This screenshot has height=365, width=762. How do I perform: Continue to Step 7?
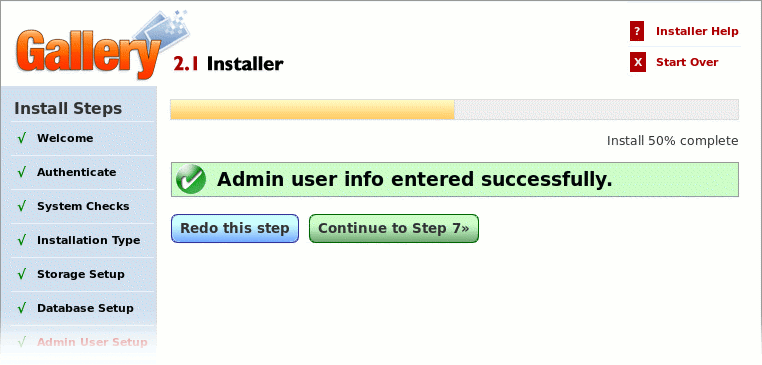[x=394, y=228]
